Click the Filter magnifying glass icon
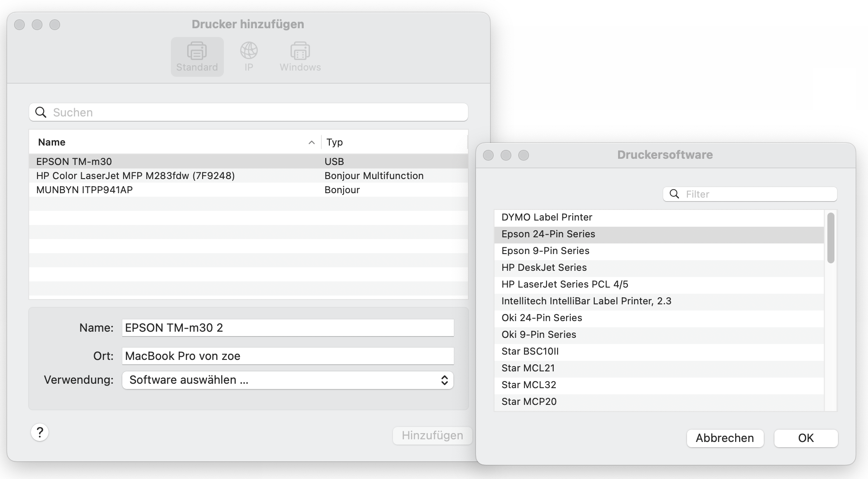Image resolution: width=868 pixels, height=479 pixels. tap(674, 194)
